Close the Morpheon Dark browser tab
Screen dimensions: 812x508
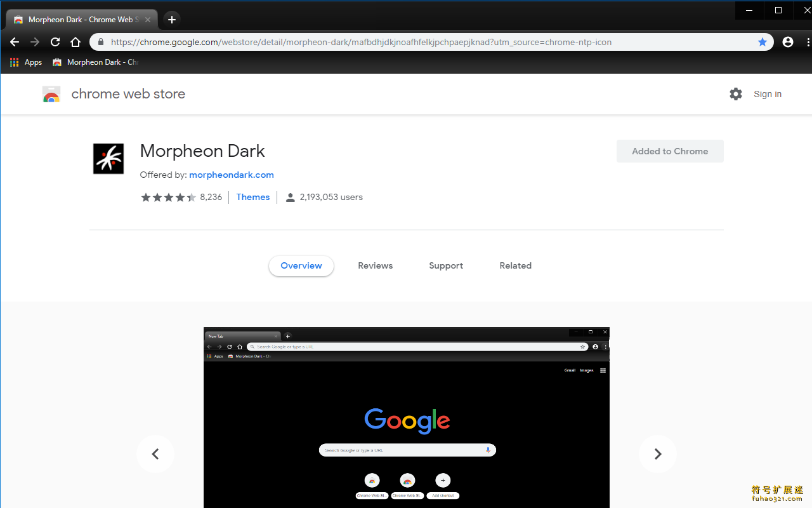click(x=148, y=20)
